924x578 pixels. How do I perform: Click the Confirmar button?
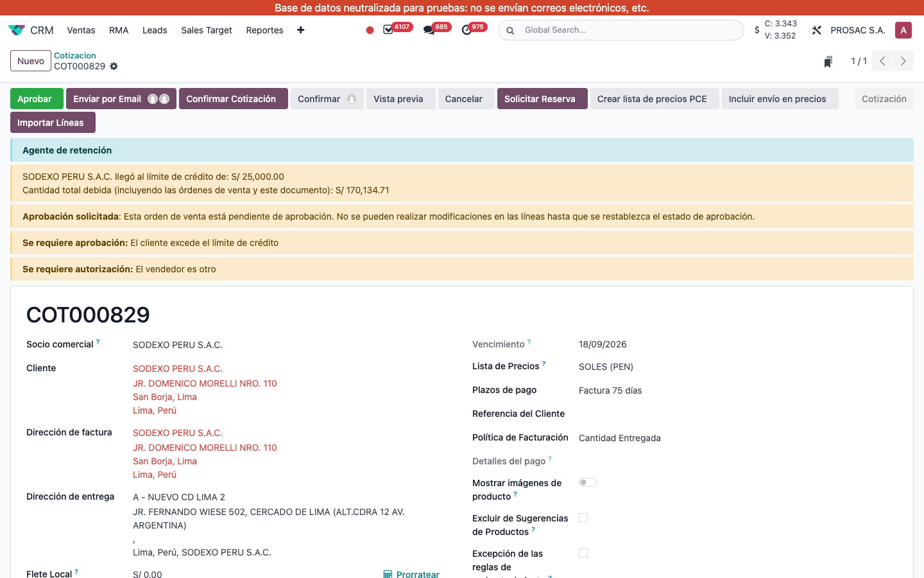(x=327, y=99)
